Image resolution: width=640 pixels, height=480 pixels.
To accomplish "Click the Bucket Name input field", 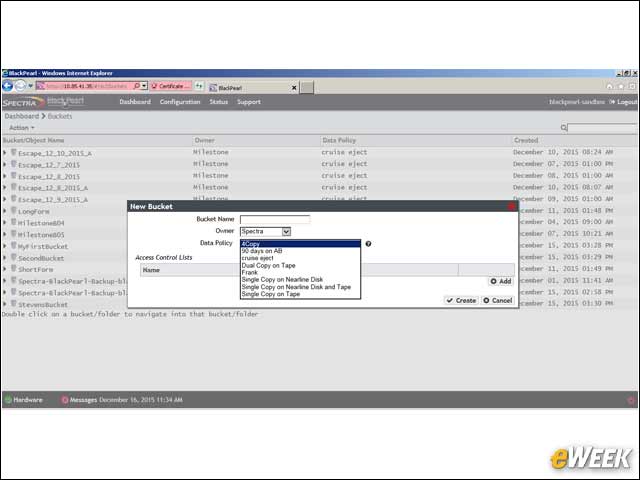I will click(275, 219).
